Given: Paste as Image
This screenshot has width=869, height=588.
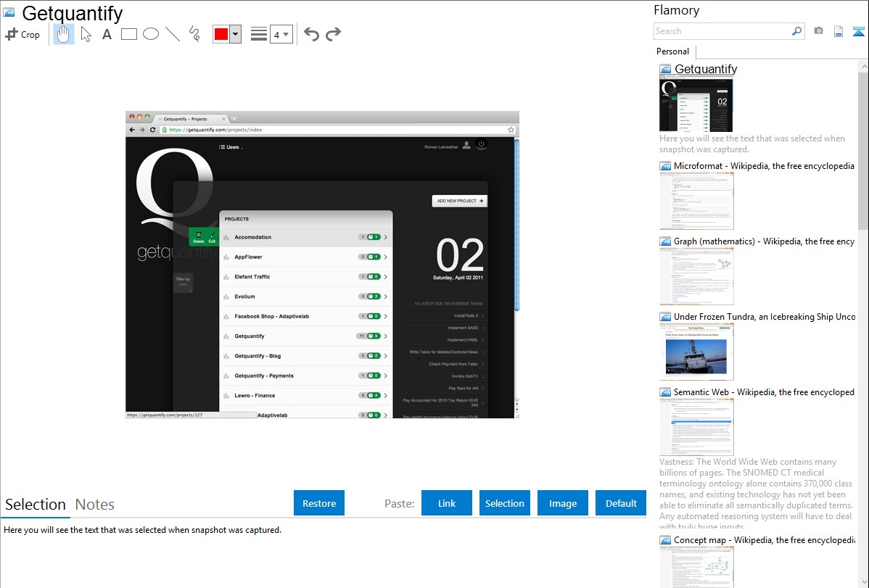Looking at the screenshot, I should [x=563, y=503].
